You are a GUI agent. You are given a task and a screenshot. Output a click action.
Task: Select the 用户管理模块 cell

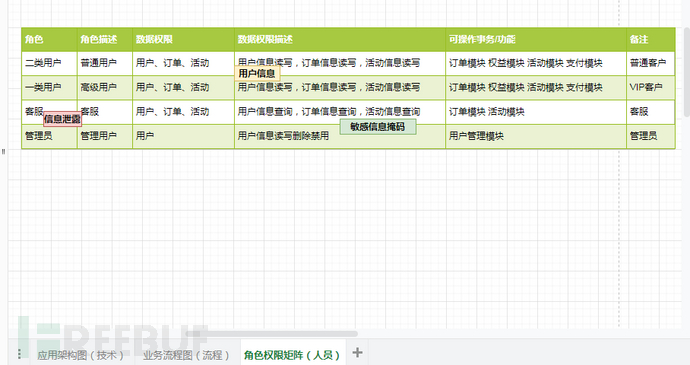click(536, 136)
